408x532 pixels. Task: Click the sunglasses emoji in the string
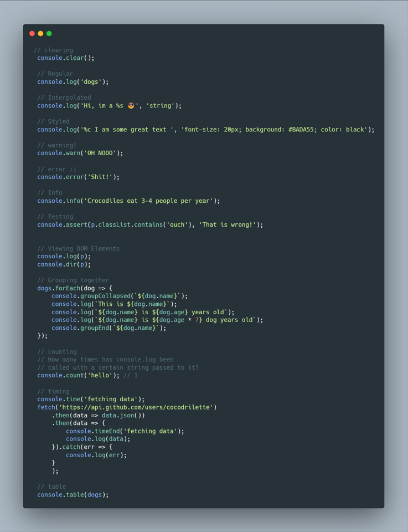tap(131, 105)
